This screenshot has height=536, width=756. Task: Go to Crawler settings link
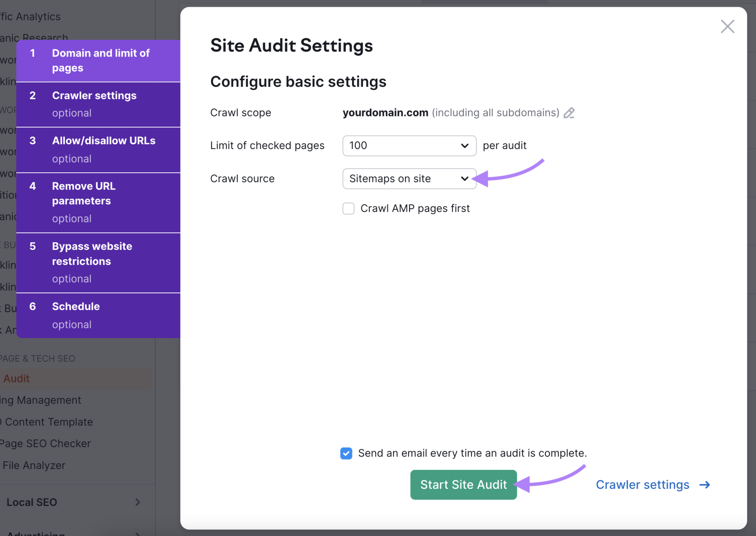coord(642,485)
